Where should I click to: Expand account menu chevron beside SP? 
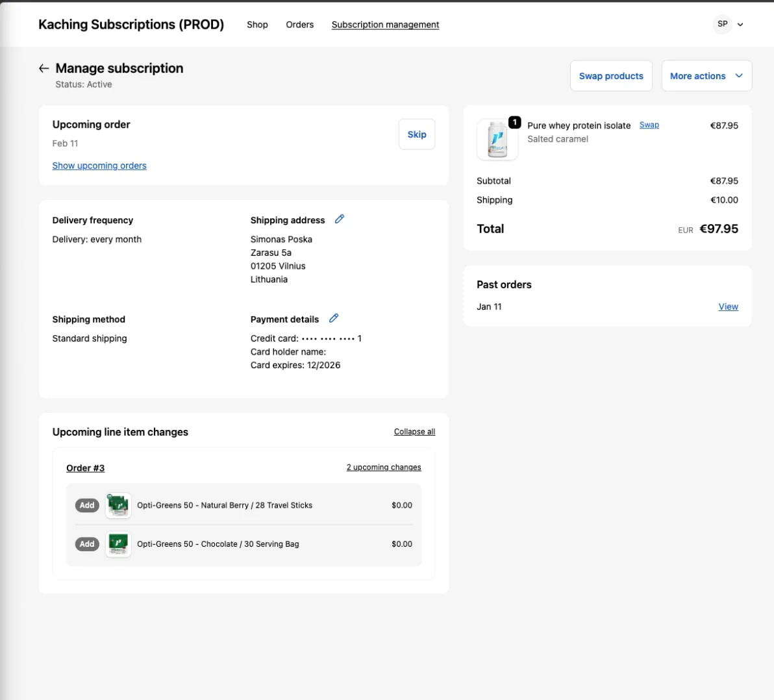pos(740,25)
